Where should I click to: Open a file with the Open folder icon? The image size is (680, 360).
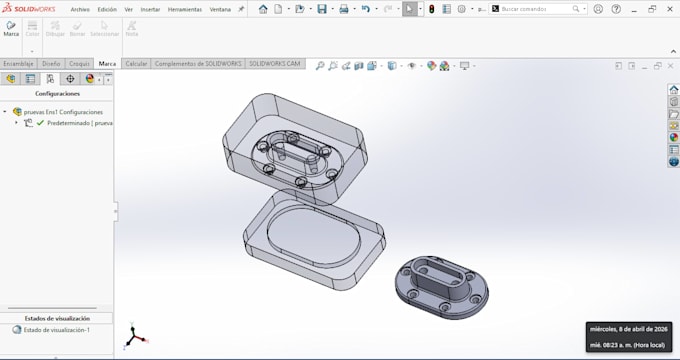click(x=300, y=9)
